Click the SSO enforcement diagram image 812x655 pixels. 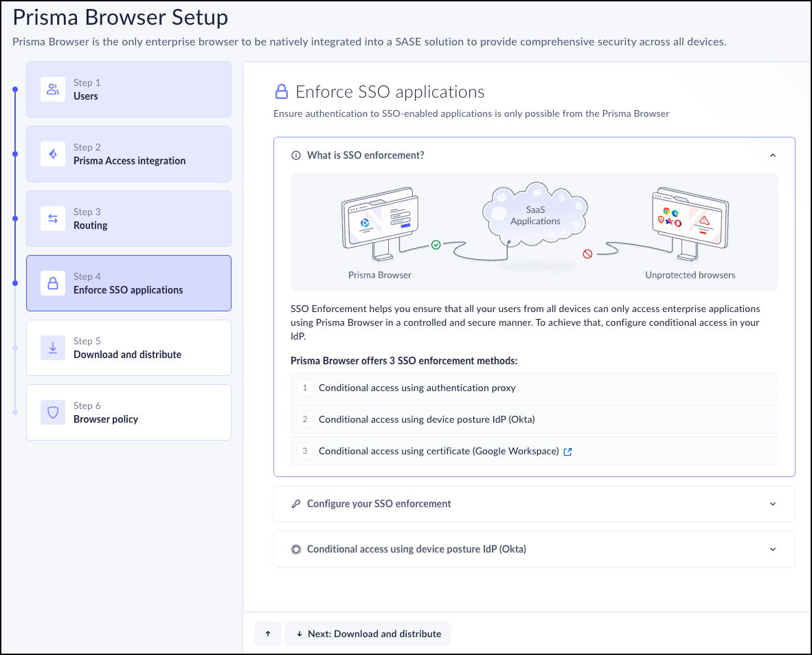(x=534, y=232)
